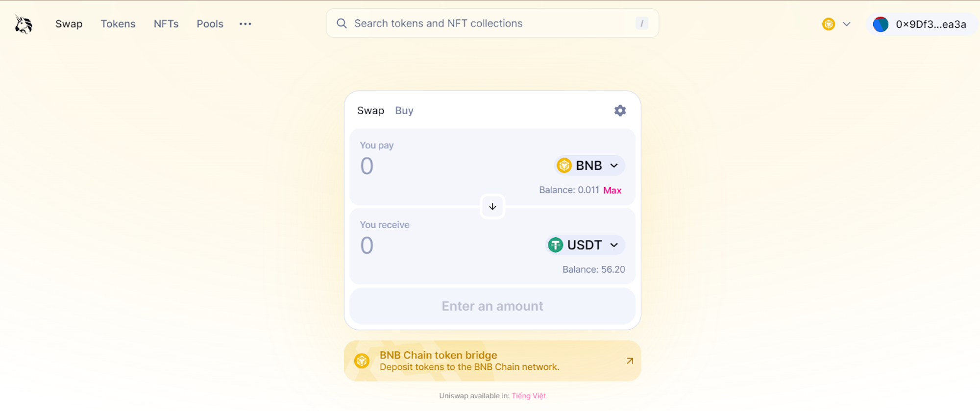Viewport: 980px width, 411px height.
Task: Select the Swap tab in the card
Action: pyautogui.click(x=370, y=111)
